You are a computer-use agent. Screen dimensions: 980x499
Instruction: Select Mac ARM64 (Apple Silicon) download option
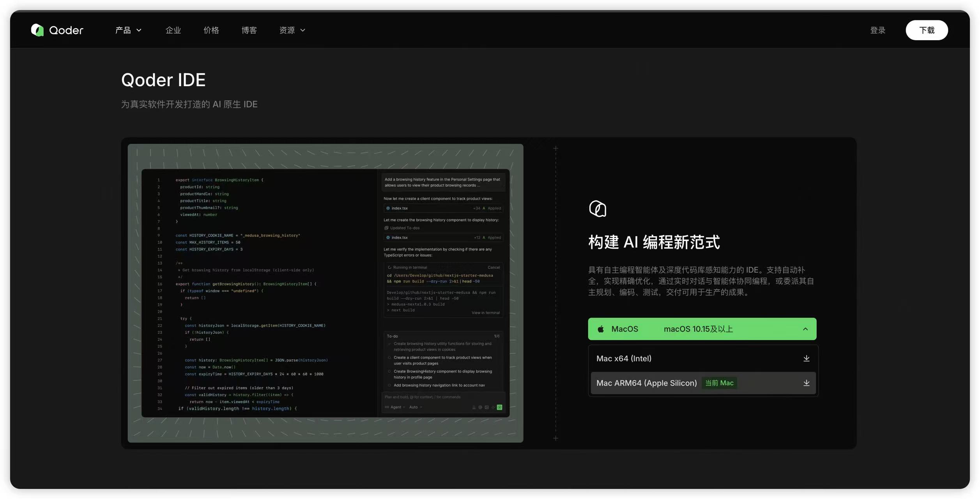[x=646, y=383]
